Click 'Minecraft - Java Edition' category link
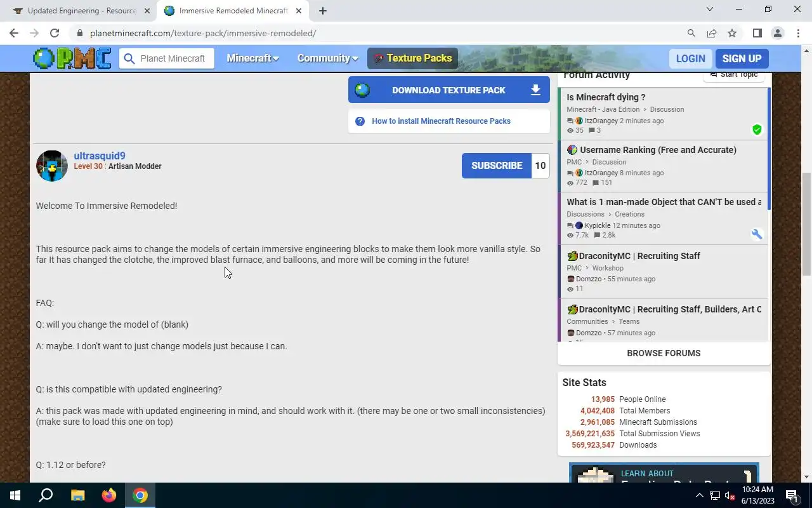Screen dimensions: 812x508 (603, 109)
